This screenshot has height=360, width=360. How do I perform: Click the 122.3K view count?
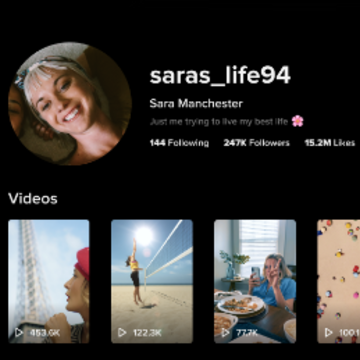pyautogui.click(x=147, y=333)
